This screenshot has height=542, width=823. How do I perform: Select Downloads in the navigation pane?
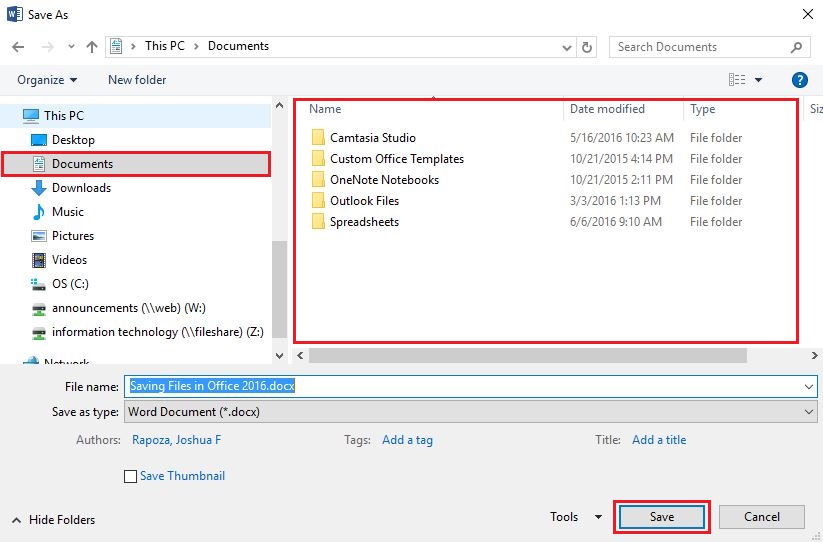[135, 188]
